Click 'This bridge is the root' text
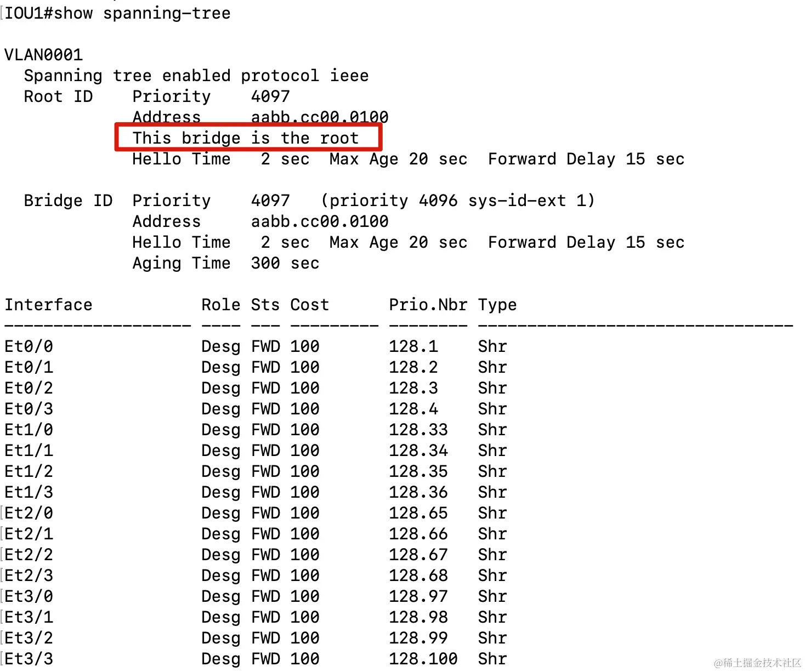Screen dimensions: 805x672 click(246, 138)
